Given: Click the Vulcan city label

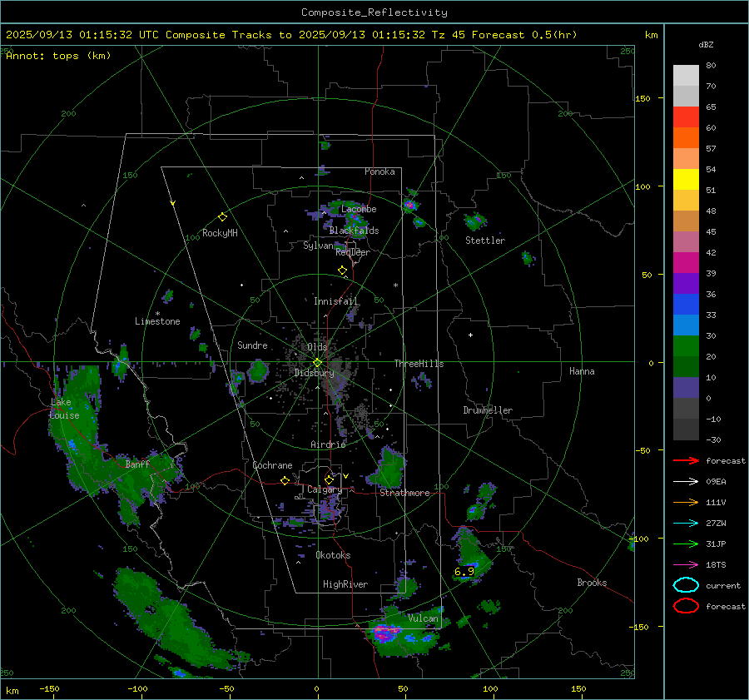Looking at the screenshot, I should (x=423, y=618).
